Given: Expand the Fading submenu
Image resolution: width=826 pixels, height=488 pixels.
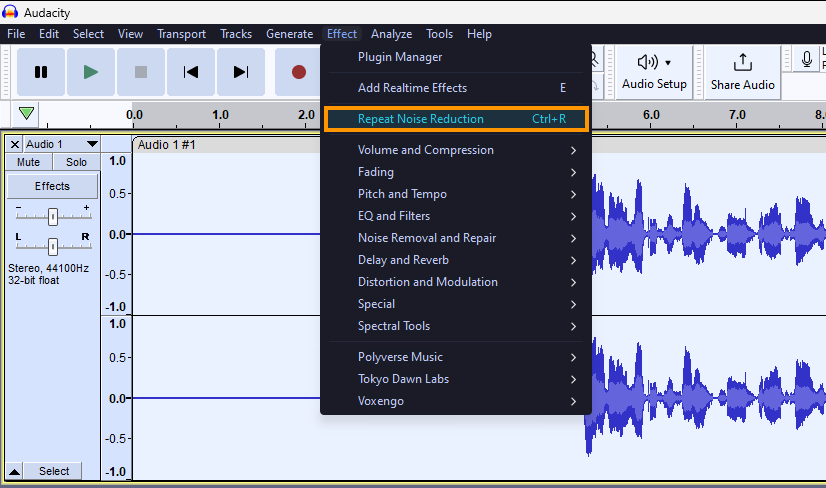Looking at the screenshot, I should (456, 172).
